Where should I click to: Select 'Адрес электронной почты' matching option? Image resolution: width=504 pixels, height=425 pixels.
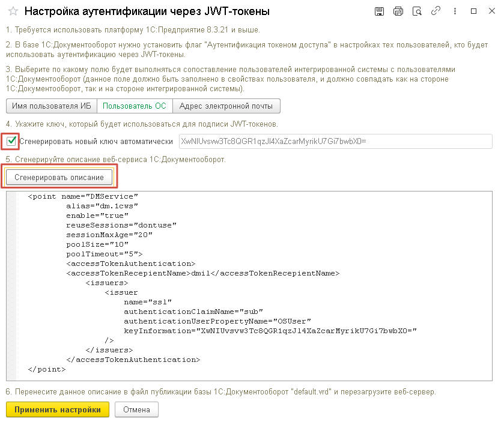[226, 106]
